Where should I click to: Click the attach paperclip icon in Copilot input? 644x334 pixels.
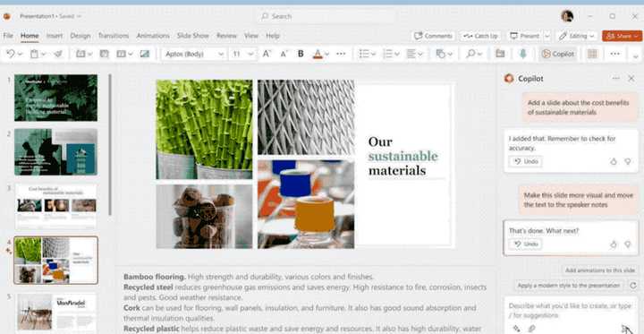click(x=531, y=329)
